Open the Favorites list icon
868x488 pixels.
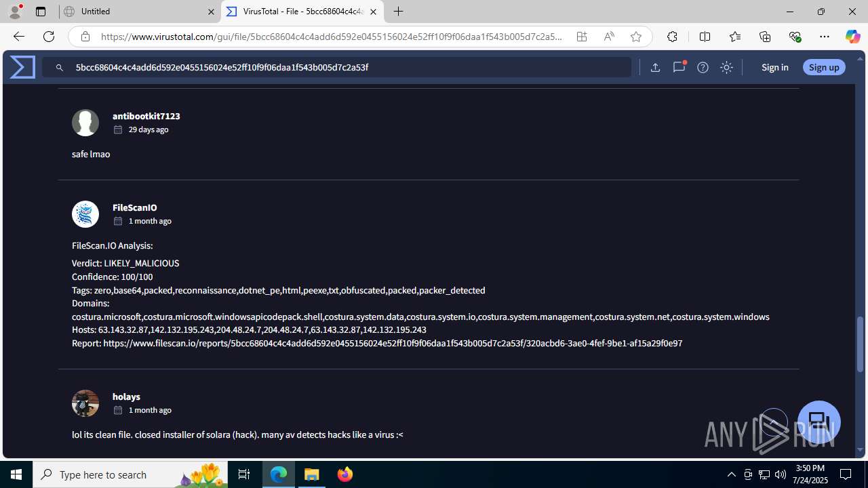(x=735, y=37)
